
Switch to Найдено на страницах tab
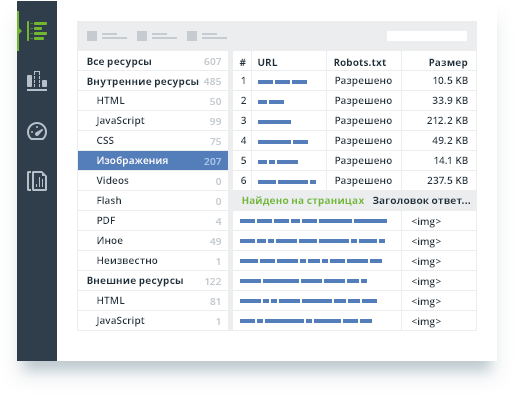(303, 201)
